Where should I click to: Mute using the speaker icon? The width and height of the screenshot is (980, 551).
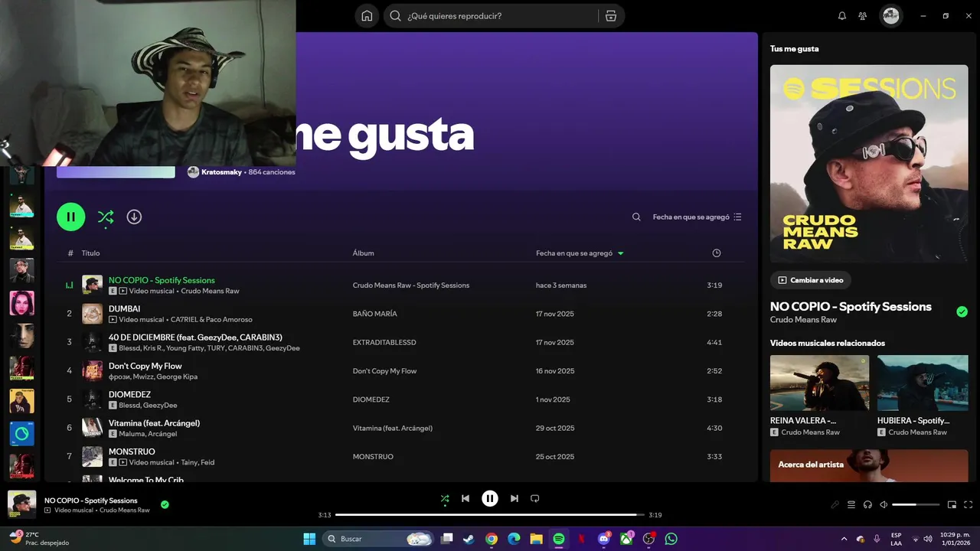tap(884, 504)
